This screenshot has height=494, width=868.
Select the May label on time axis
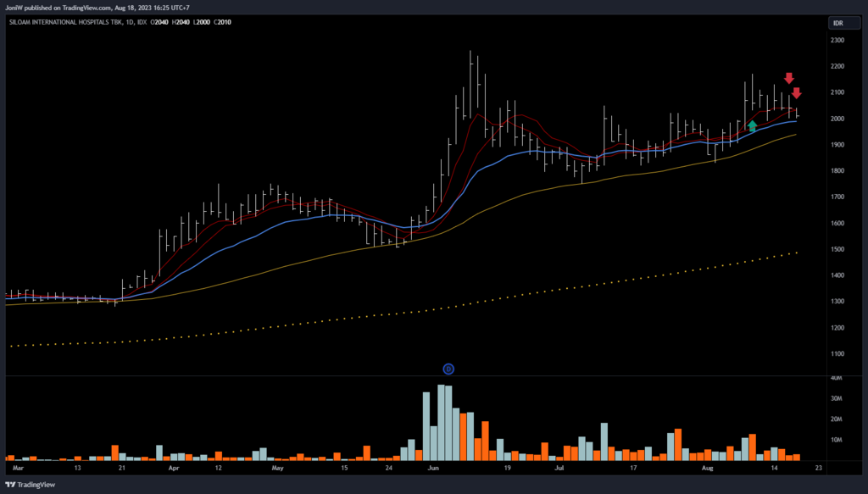click(x=277, y=468)
